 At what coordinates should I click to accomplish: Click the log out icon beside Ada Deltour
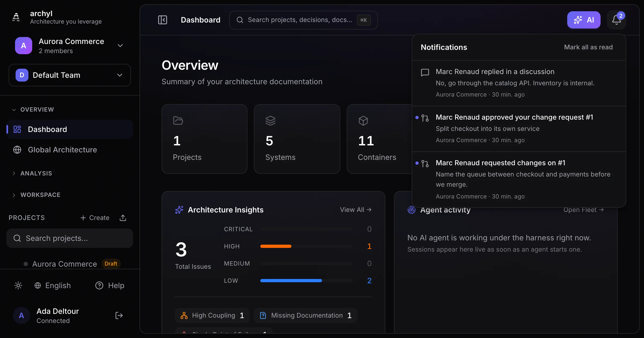[119, 315]
